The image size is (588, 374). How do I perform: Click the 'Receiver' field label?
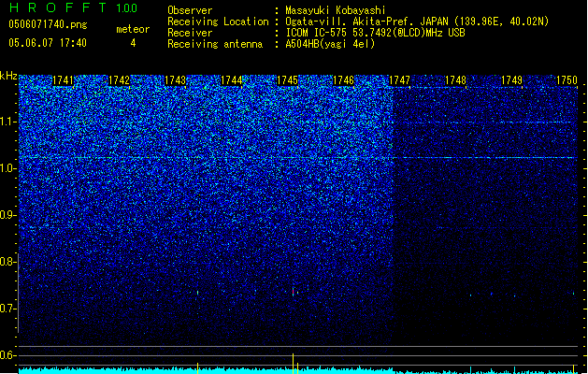(x=190, y=33)
